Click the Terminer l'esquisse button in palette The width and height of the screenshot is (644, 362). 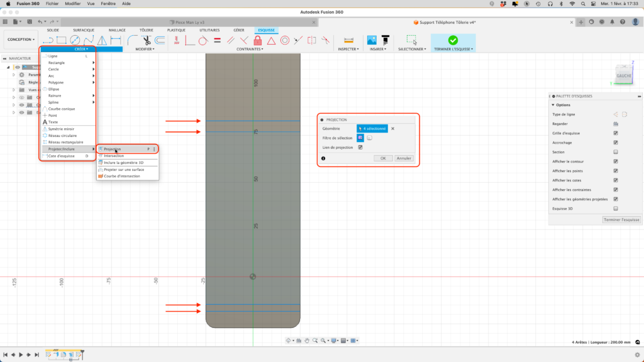[621, 219]
